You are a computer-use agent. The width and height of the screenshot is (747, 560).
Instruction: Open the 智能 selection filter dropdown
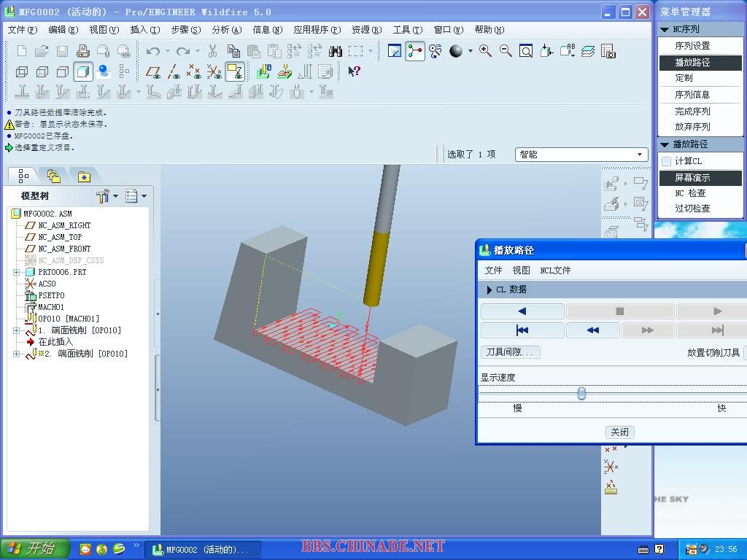[x=640, y=155]
